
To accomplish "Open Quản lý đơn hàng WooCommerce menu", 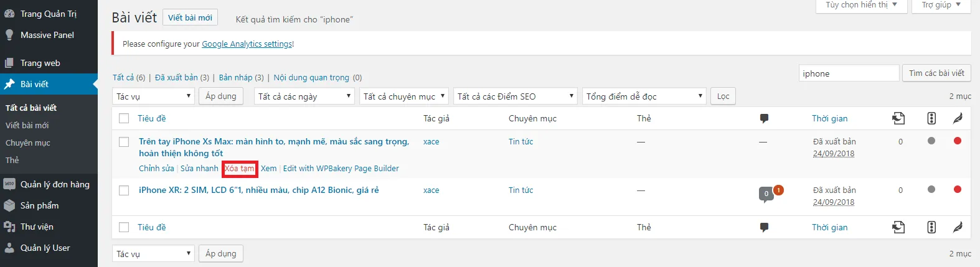I will [x=55, y=184].
